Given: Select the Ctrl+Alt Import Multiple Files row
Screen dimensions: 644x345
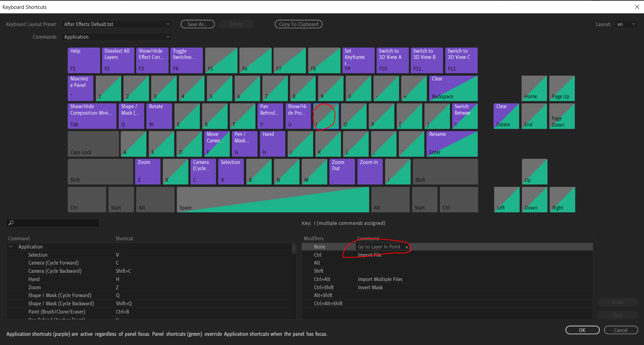Looking at the screenshot, I should 447,279.
